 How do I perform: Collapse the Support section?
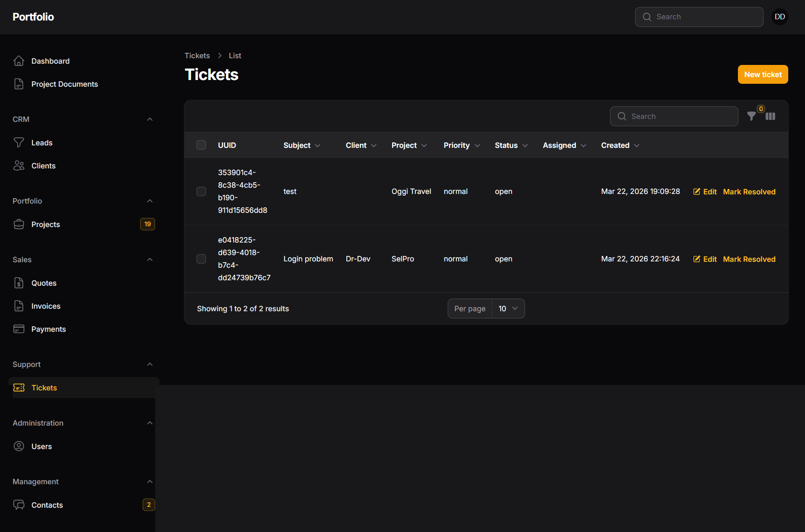(150, 364)
